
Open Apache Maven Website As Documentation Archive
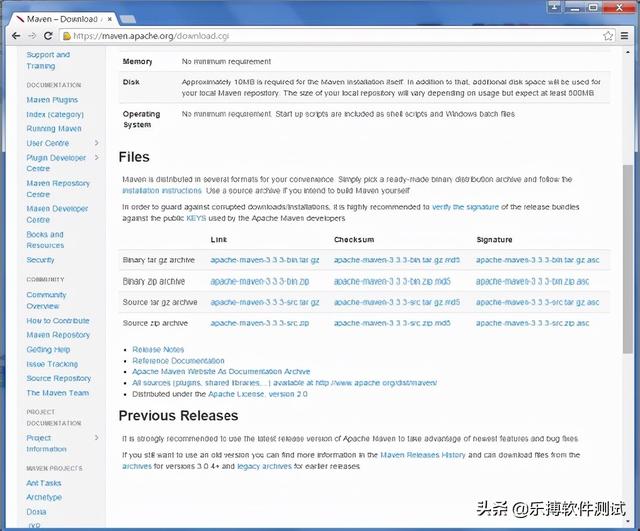point(221,371)
